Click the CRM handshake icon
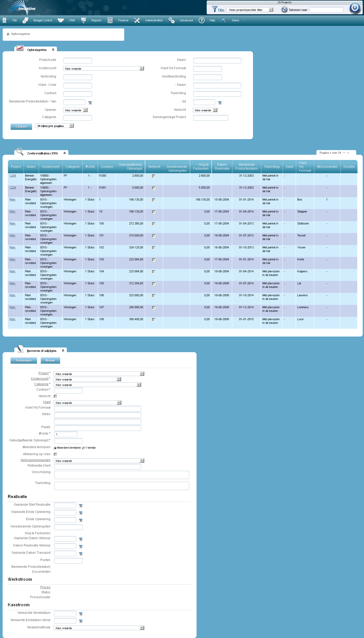The width and height of the screenshot is (364, 638). (61, 20)
